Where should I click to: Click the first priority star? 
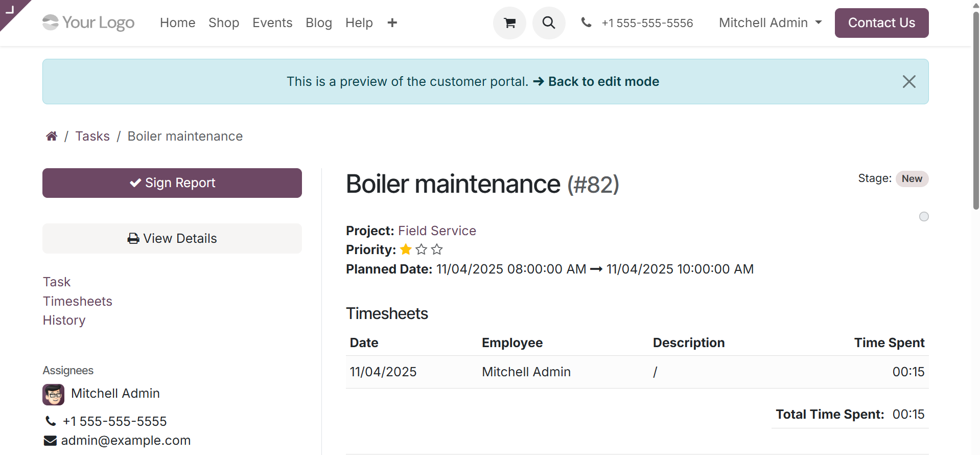[x=406, y=249]
